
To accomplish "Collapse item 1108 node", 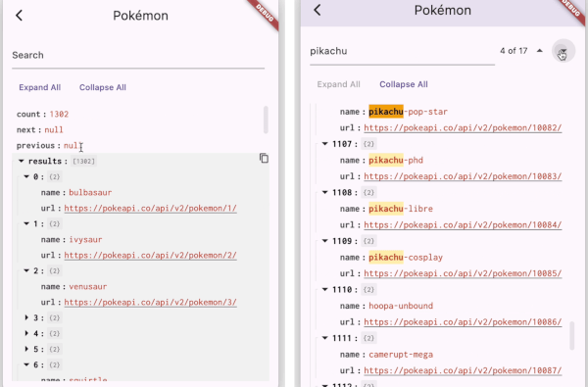I will click(x=325, y=192).
